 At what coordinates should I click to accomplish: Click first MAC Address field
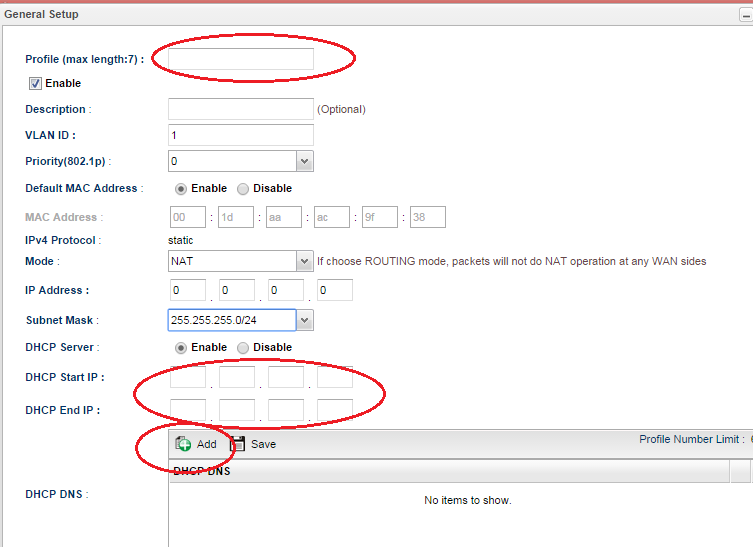(x=187, y=217)
